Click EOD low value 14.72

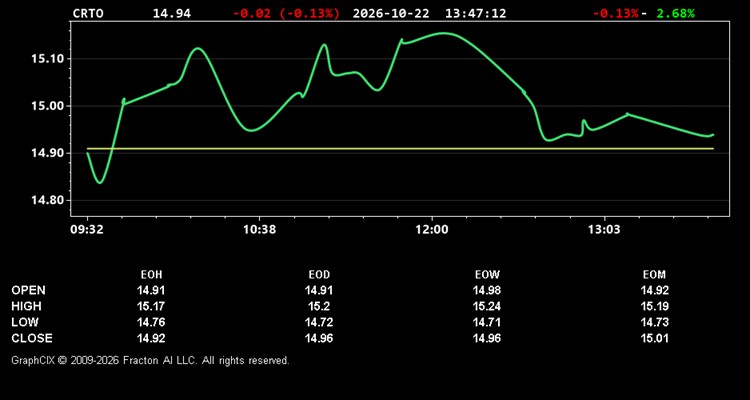319,322
